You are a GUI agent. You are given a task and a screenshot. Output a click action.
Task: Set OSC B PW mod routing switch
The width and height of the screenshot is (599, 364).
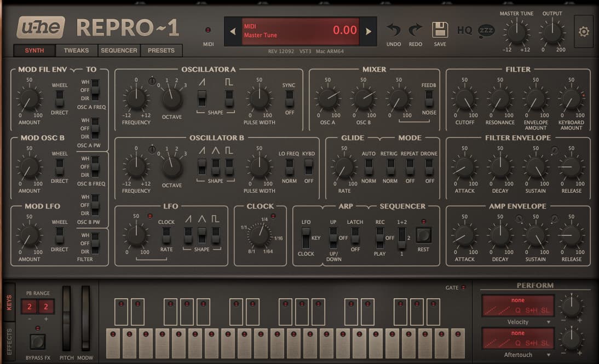pos(95,205)
